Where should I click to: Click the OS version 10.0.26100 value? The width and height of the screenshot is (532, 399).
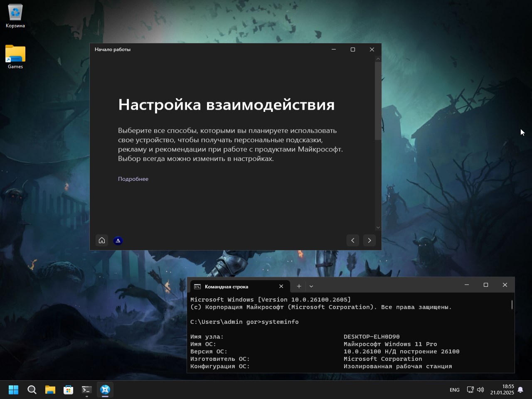(401, 352)
